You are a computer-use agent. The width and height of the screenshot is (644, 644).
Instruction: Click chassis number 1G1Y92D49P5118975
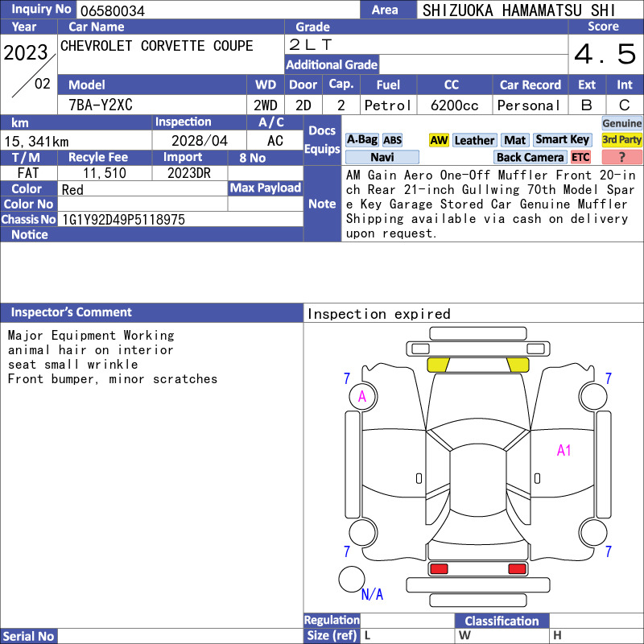123,220
